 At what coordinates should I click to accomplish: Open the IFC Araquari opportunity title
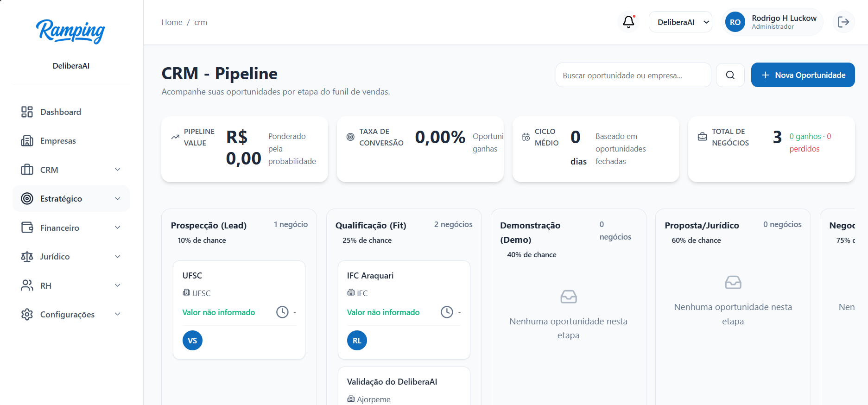(370, 275)
